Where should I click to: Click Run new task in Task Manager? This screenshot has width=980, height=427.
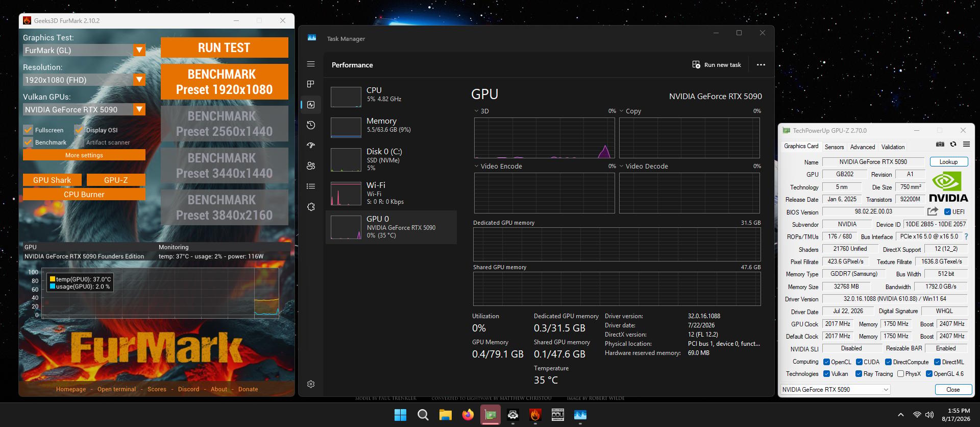coord(717,65)
